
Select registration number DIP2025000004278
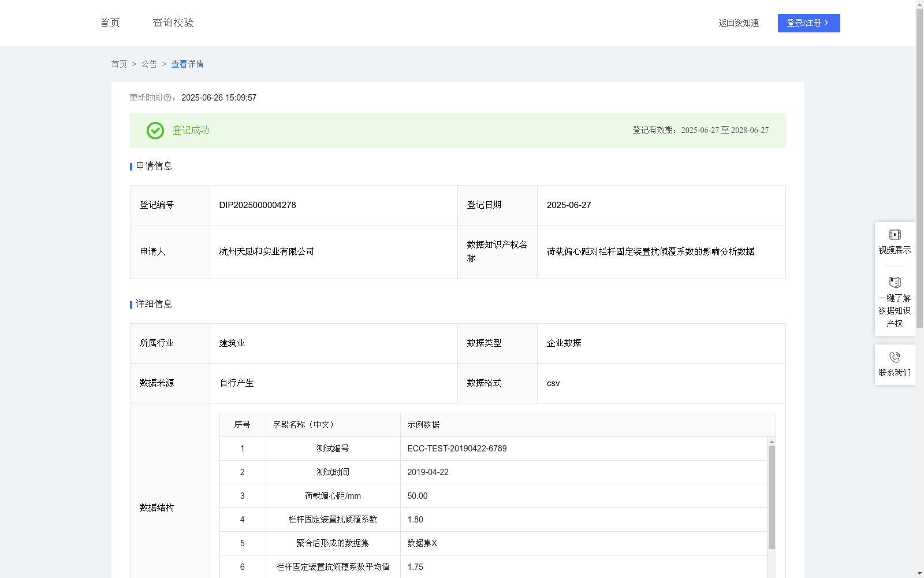[258, 205]
